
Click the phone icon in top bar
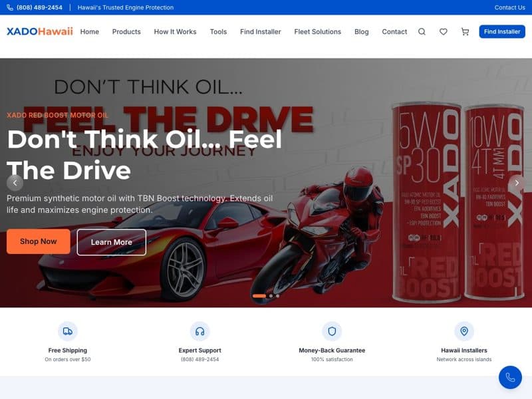point(10,7)
